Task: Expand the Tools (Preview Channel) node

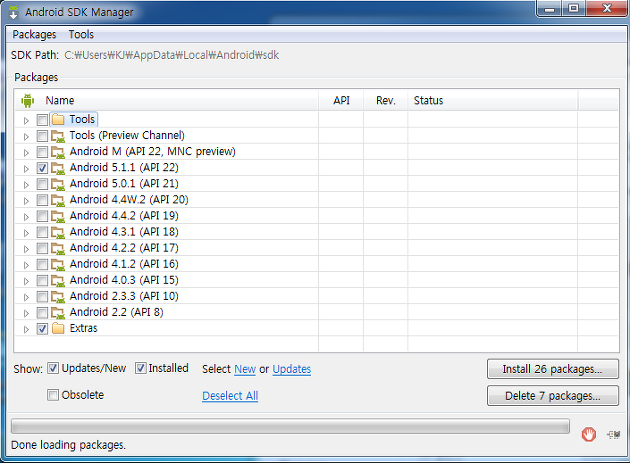Action: pyautogui.click(x=26, y=136)
